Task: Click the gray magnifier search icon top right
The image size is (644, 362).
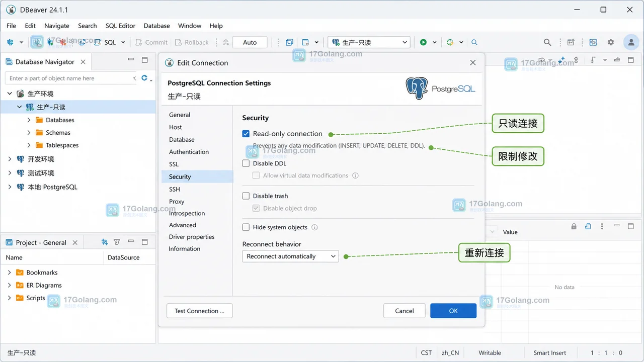Action: coord(547,43)
